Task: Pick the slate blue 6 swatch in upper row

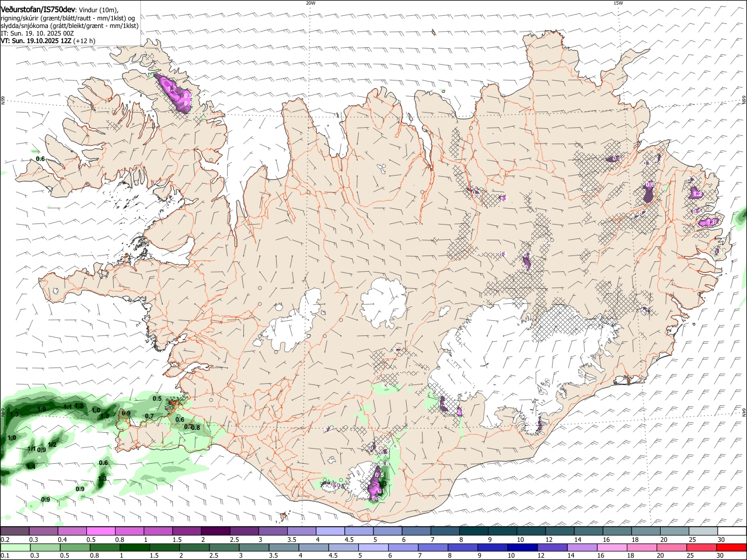Action: tap(417, 531)
